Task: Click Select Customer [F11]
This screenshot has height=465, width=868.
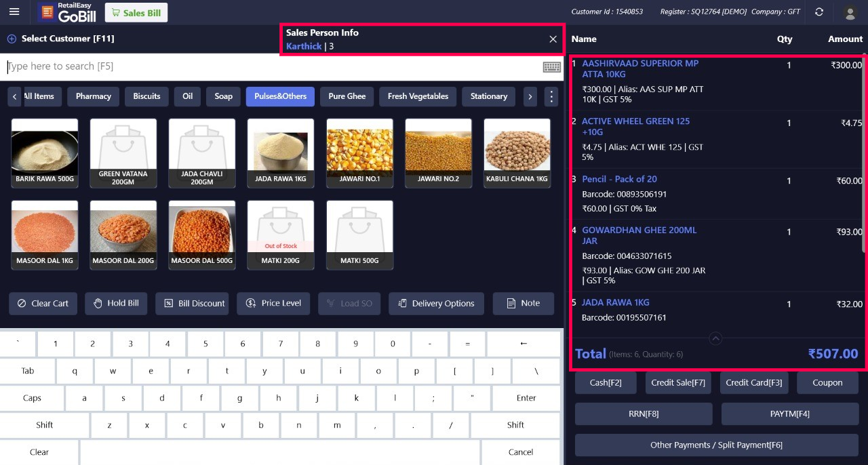Action: (68, 39)
